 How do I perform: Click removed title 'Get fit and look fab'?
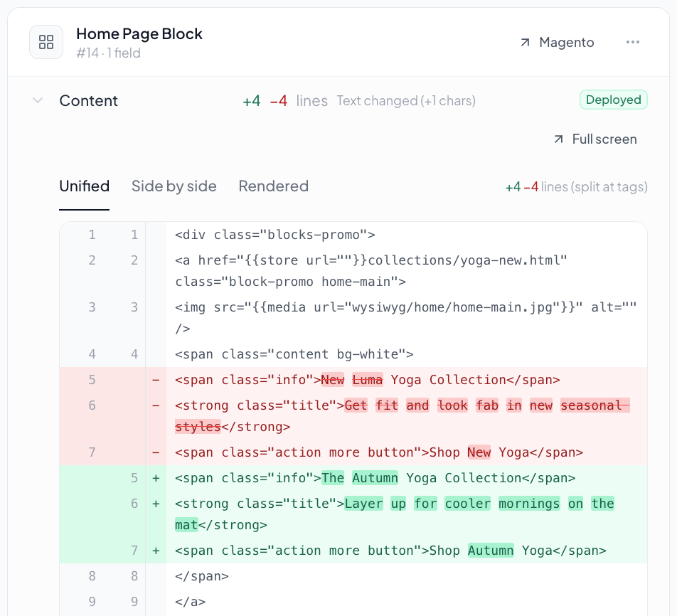(353, 416)
